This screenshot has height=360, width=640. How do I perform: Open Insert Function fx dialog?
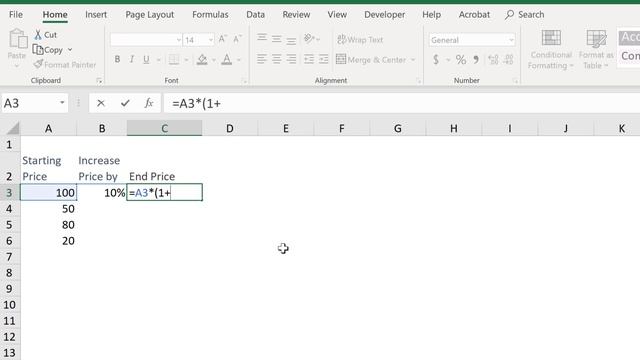click(149, 103)
